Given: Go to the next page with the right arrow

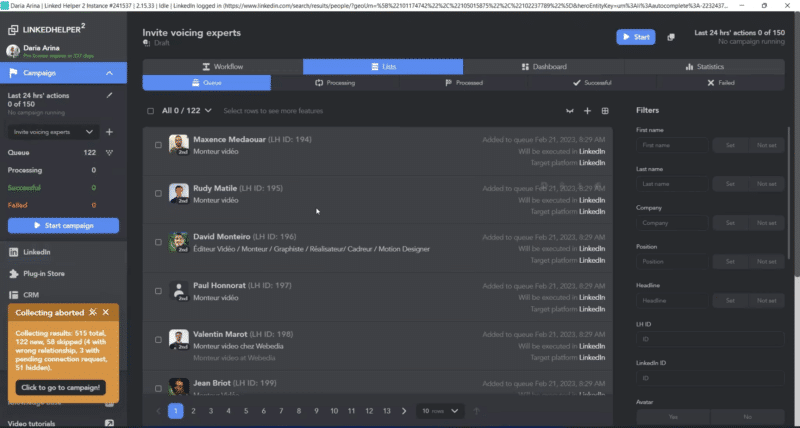Looking at the screenshot, I should 404,411.
